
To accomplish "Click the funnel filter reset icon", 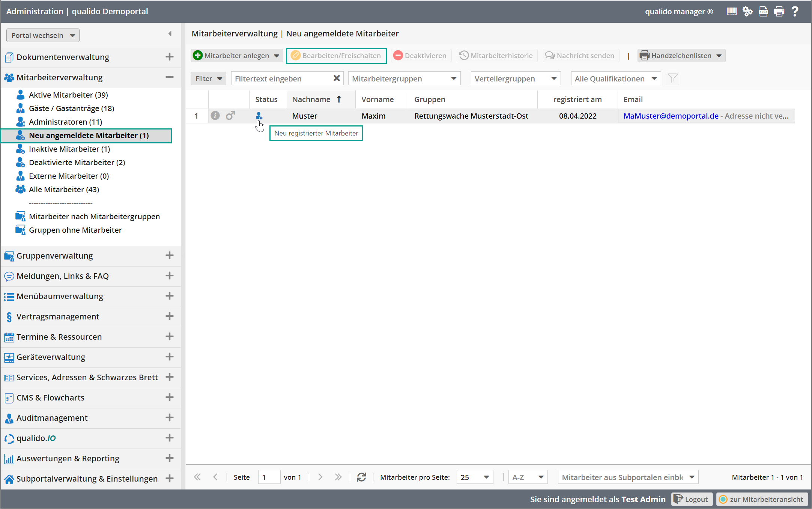I will click(672, 78).
